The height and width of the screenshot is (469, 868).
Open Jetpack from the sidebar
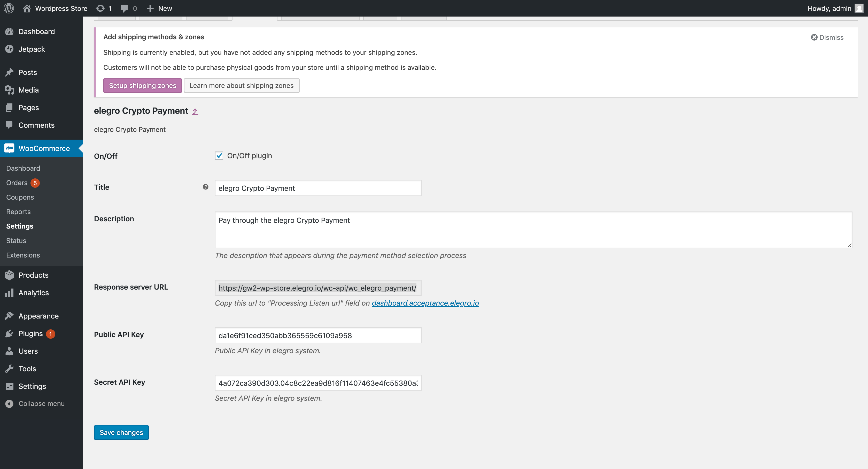point(32,49)
